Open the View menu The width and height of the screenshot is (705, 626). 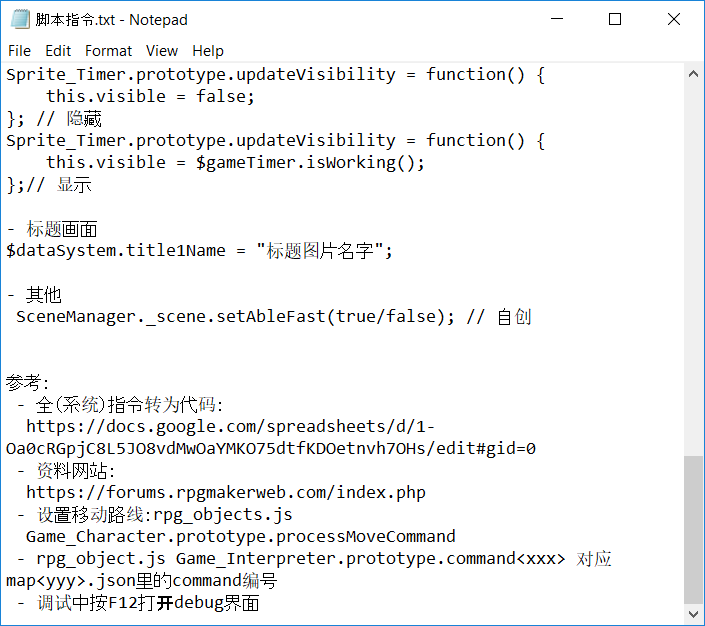(162, 51)
